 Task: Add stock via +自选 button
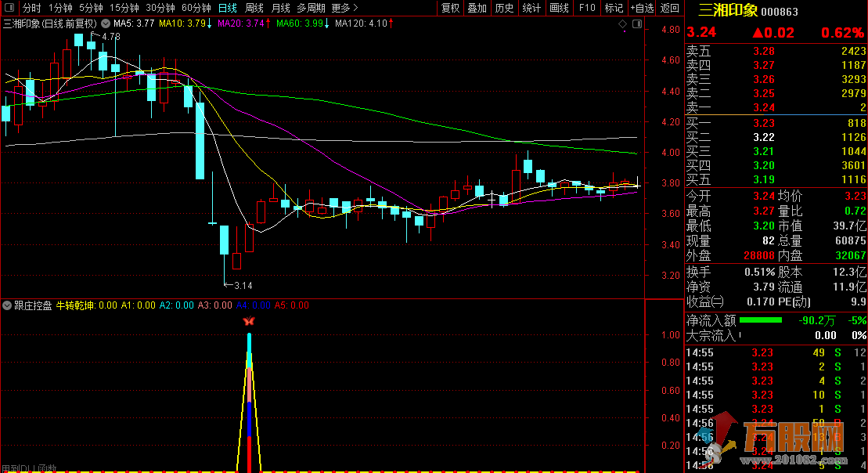coord(642,8)
